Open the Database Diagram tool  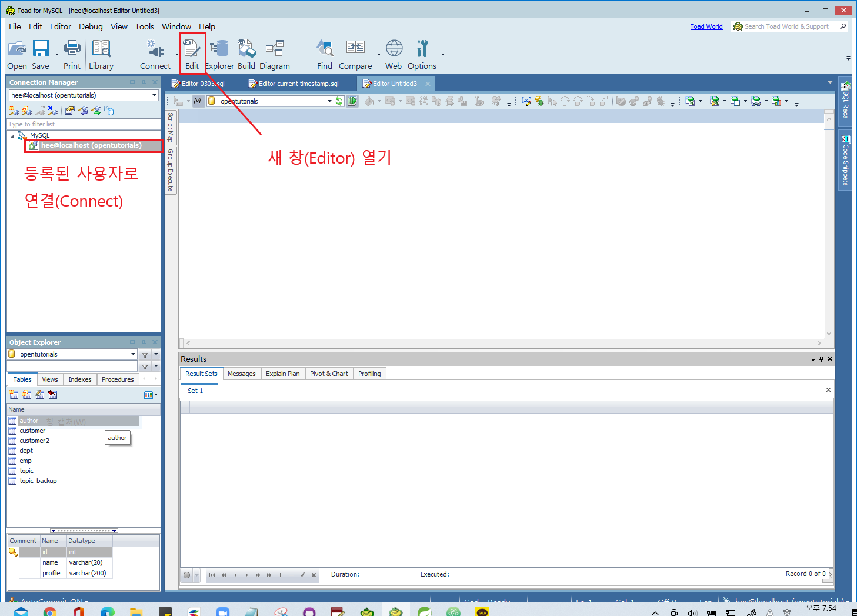(274, 53)
